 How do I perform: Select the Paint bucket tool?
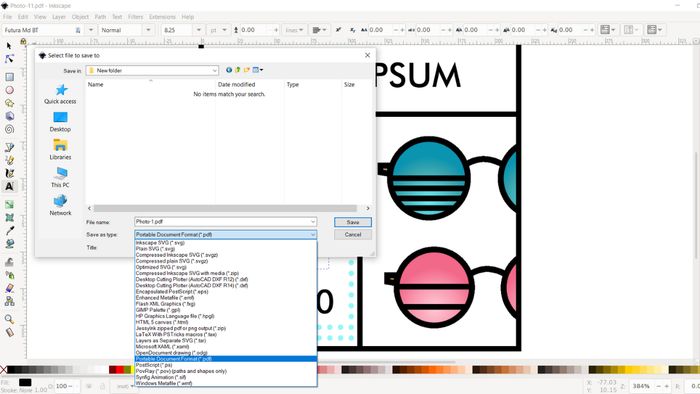[9, 244]
